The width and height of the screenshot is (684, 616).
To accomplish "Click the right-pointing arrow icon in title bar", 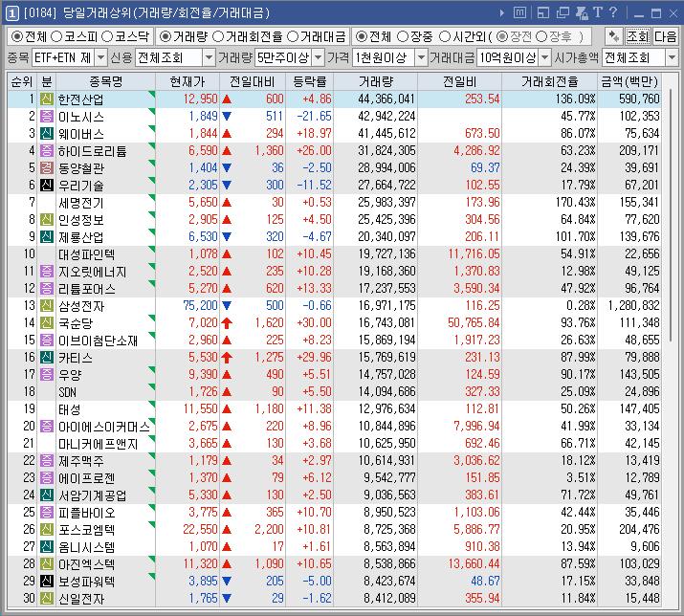I will pos(501,13).
